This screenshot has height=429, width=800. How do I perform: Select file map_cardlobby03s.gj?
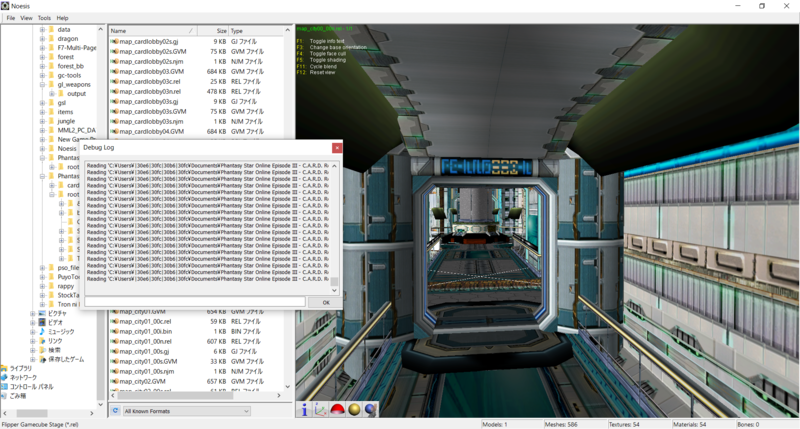148,102
